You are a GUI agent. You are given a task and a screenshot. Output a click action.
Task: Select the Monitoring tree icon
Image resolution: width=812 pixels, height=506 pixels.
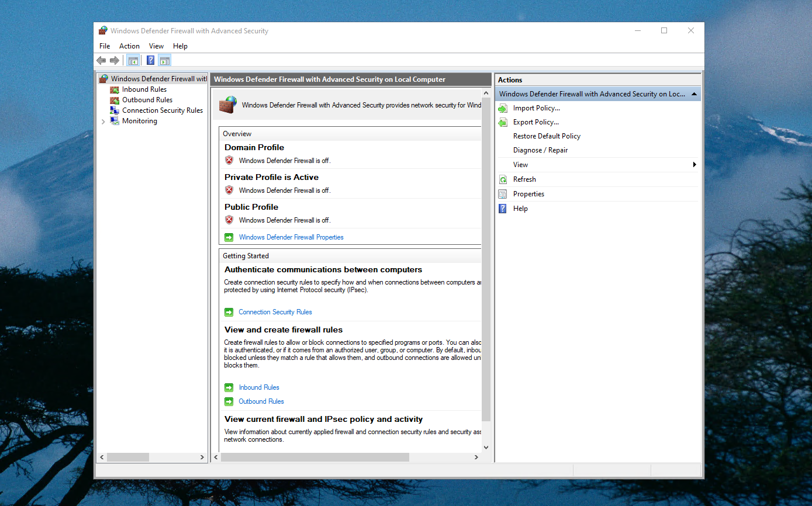pyautogui.click(x=115, y=121)
